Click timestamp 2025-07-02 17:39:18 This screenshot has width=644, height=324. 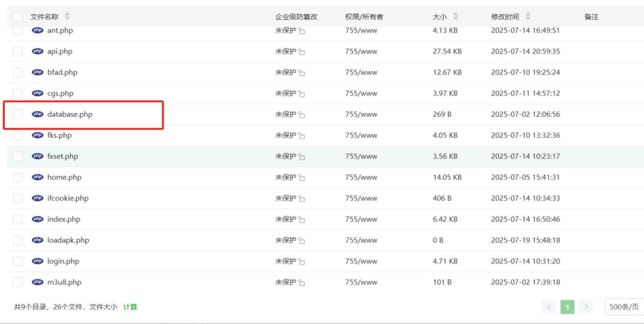(x=525, y=282)
